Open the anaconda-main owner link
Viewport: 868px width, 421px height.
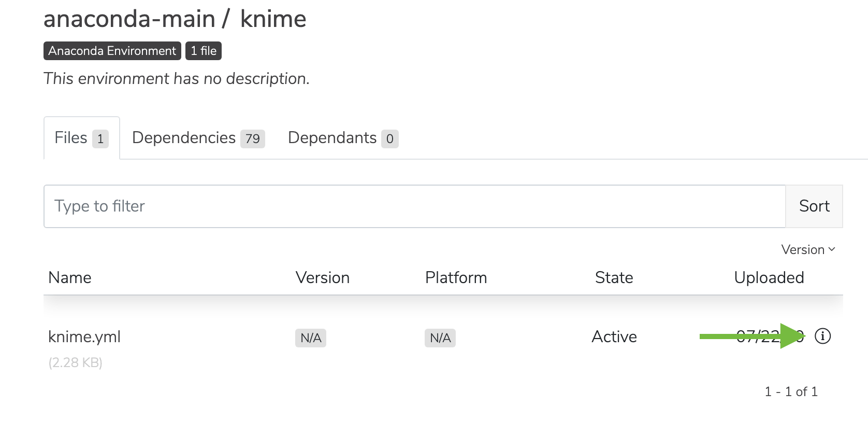pos(129,19)
